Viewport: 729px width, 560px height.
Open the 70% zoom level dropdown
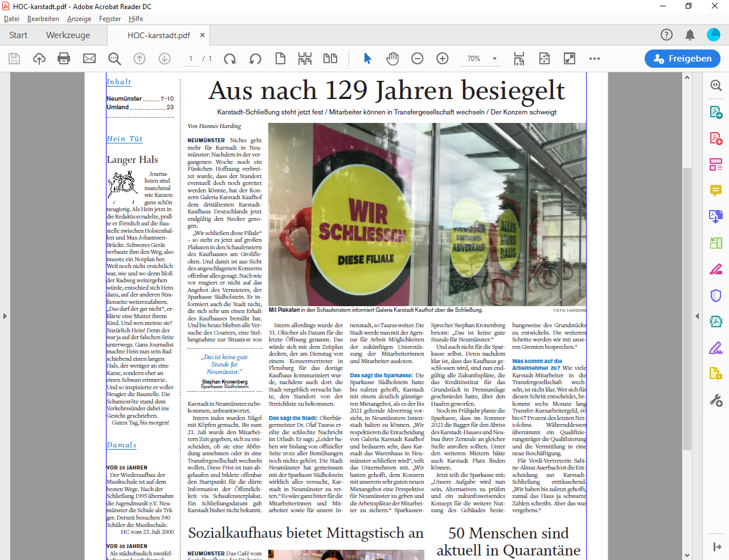pos(494,59)
